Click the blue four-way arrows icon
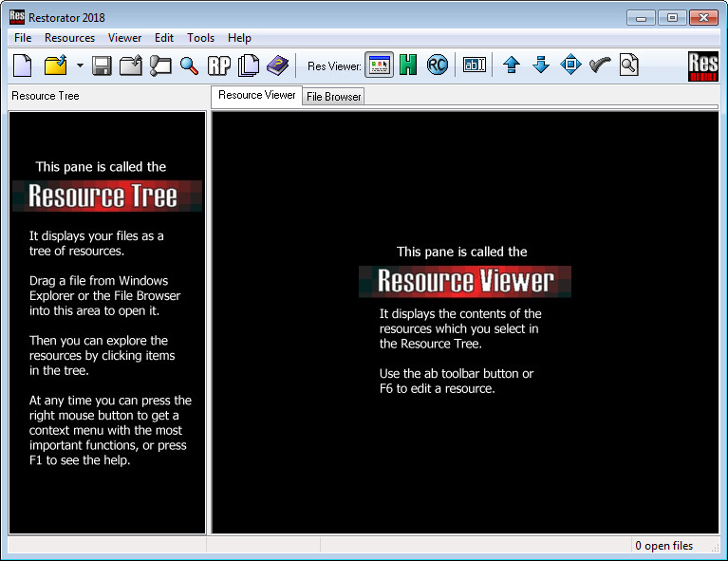The width and height of the screenshot is (728, 561). (x=570, y=65)
